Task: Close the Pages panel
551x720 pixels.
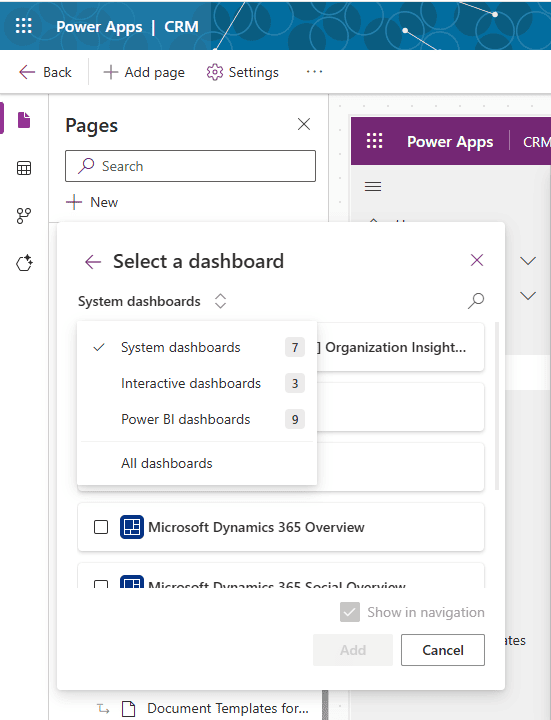Action: (x=304, y=124)
